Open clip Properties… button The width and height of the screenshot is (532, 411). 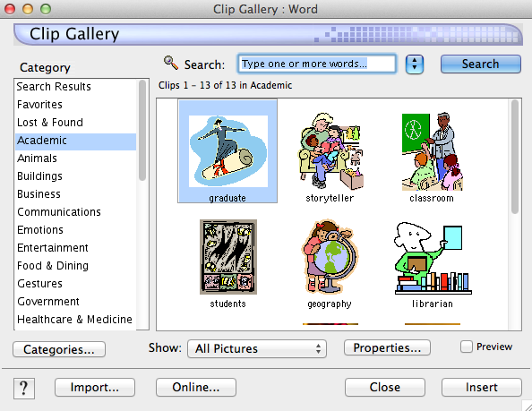(x=387, y=348)
